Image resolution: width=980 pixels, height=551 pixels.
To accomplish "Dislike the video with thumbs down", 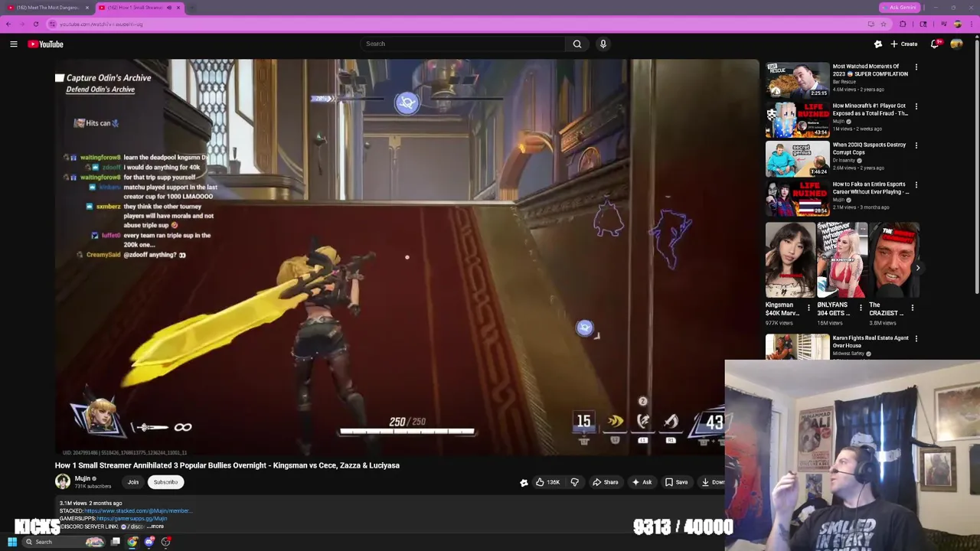I will tap(574, 482).
